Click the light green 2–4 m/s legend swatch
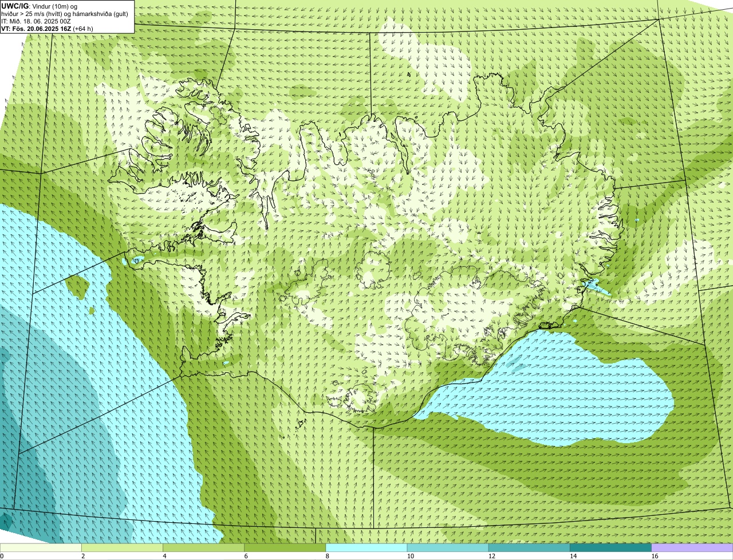Screen dimensions: 733x560 122,548
